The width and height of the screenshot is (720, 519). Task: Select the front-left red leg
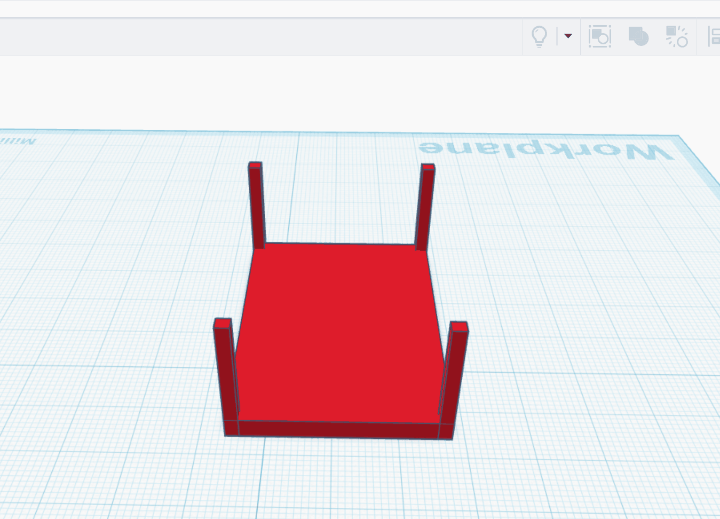225,377
